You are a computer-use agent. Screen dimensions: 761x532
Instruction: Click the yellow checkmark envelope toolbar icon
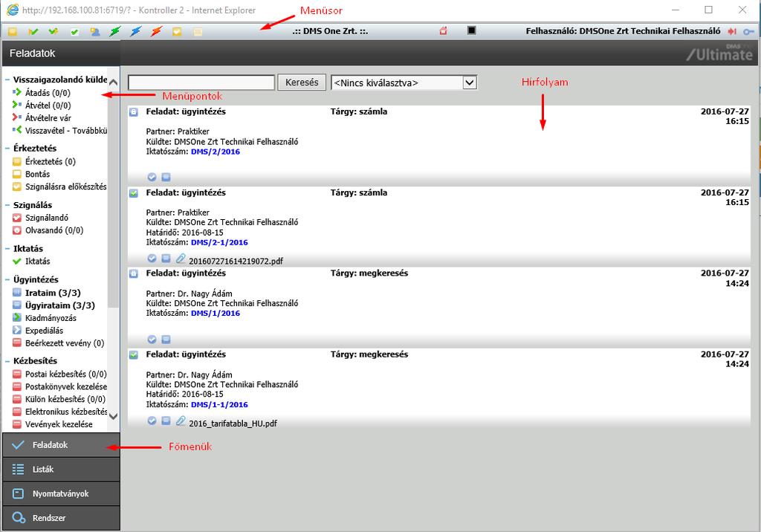pos(177,31)
